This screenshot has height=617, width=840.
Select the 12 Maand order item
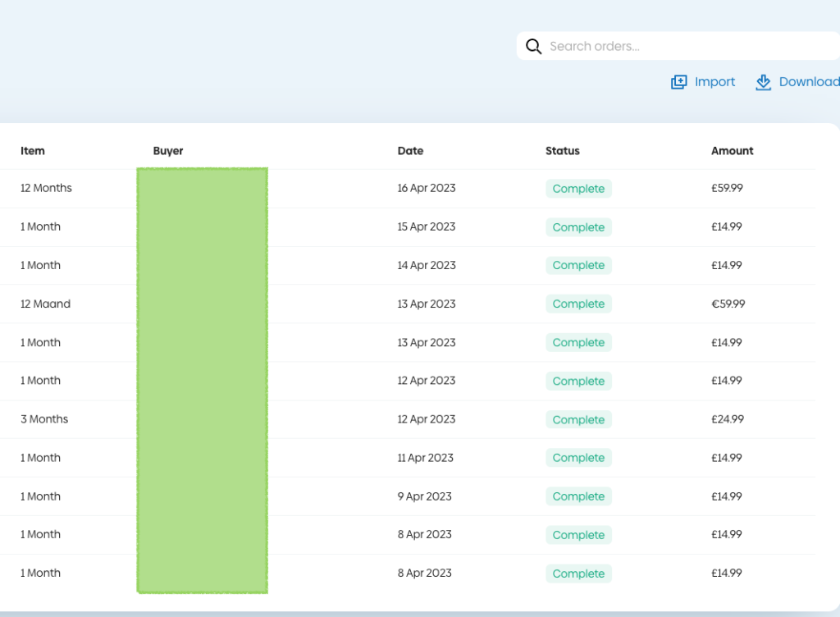[46, 304]
